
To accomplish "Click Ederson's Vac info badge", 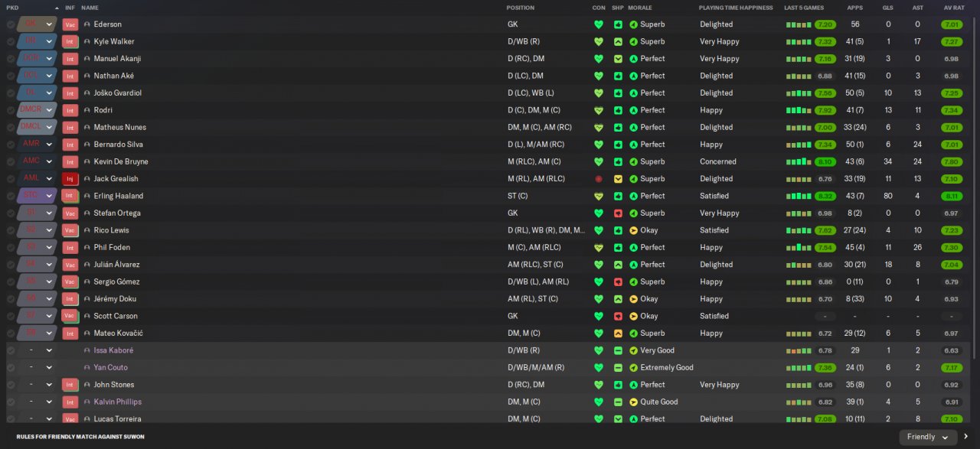I will [x=70, y=24].
